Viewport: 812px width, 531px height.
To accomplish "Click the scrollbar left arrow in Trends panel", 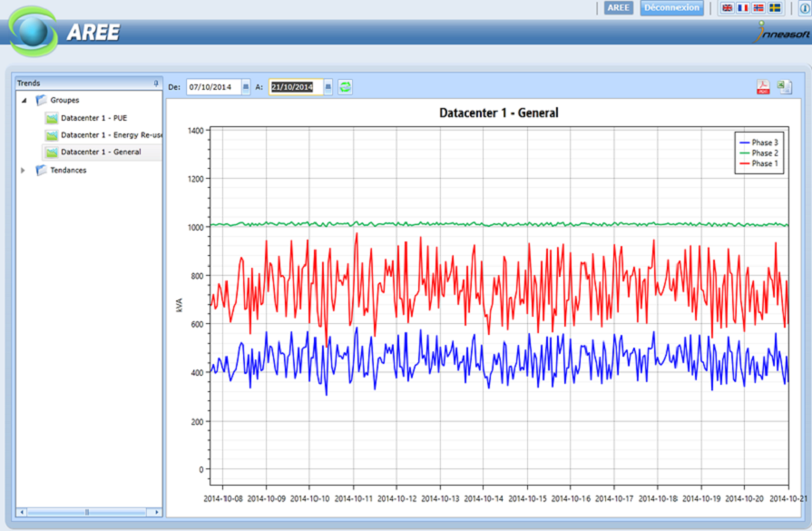I will point(22,512).
